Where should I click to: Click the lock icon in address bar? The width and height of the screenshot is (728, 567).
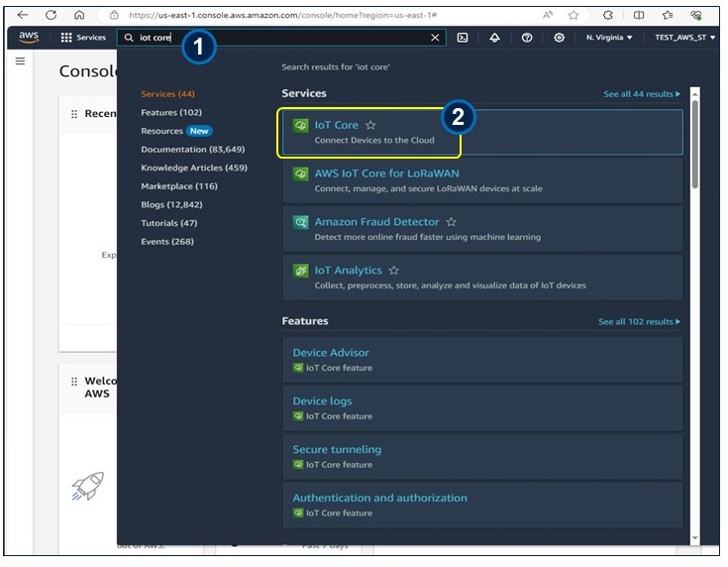(x=114, y=15)
